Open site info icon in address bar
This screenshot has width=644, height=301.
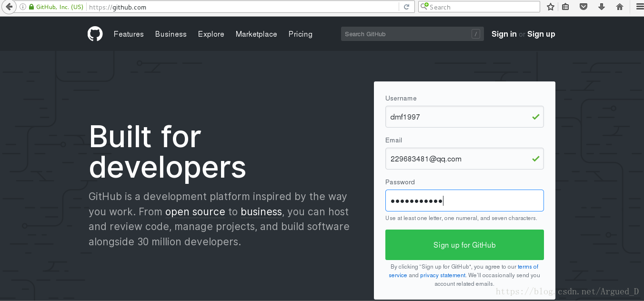click(x=22, y=7)
